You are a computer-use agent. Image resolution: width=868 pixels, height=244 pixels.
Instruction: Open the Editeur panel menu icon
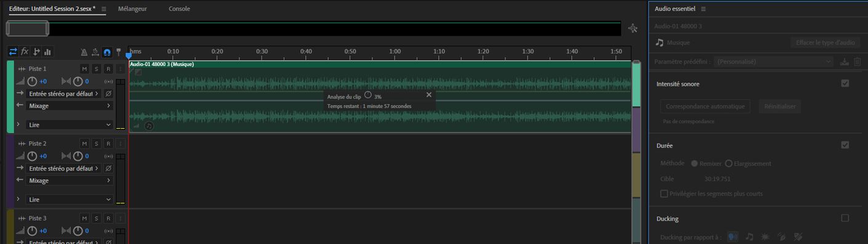(x=103, y=9)
